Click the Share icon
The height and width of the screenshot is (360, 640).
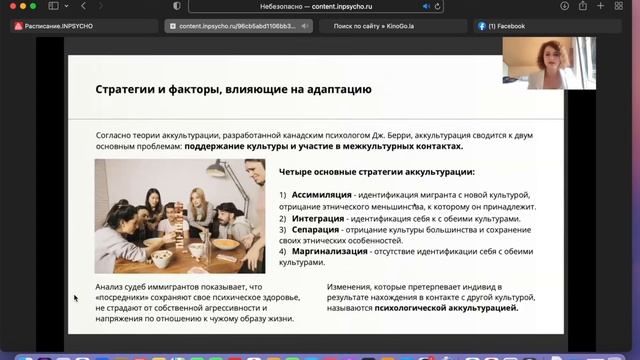pyautogui.click(x=583, y=6)
